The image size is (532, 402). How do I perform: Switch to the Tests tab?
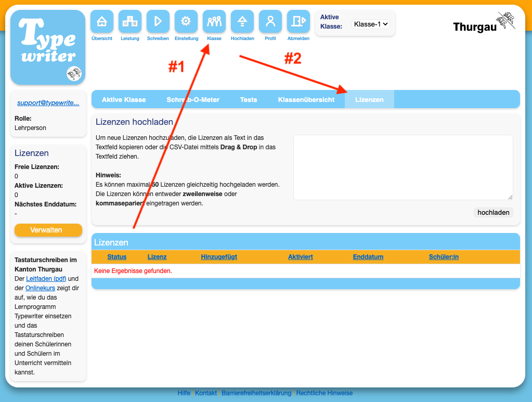pos(249,100)
